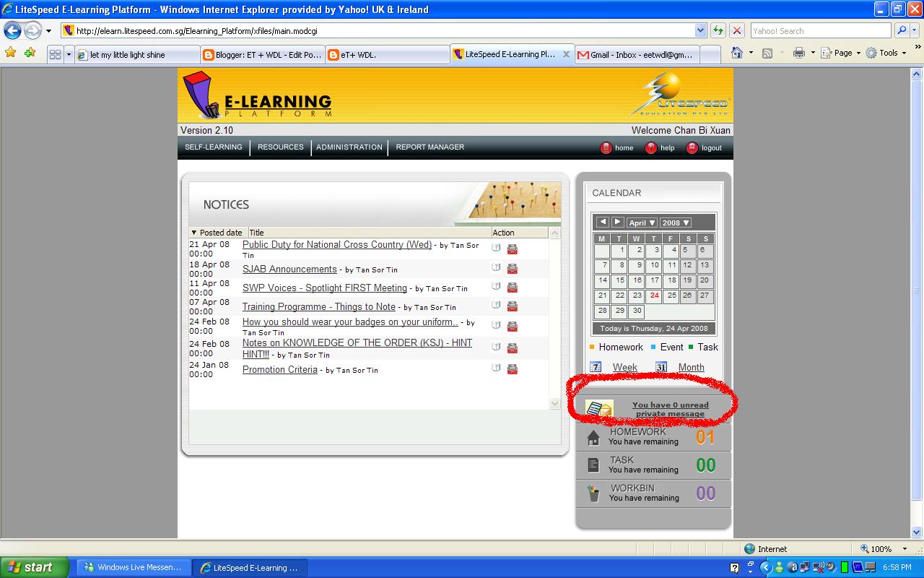The height and width of the screenshot is (578, 924).
Task: Click the calendar next month arrow
Action: (617, 223)
